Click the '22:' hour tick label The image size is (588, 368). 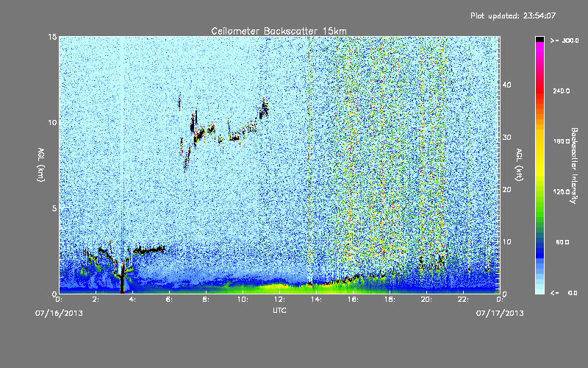point(463,300)
